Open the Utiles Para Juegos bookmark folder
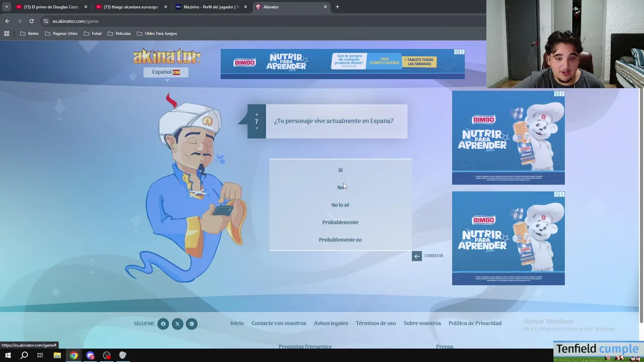 (156, 34)
